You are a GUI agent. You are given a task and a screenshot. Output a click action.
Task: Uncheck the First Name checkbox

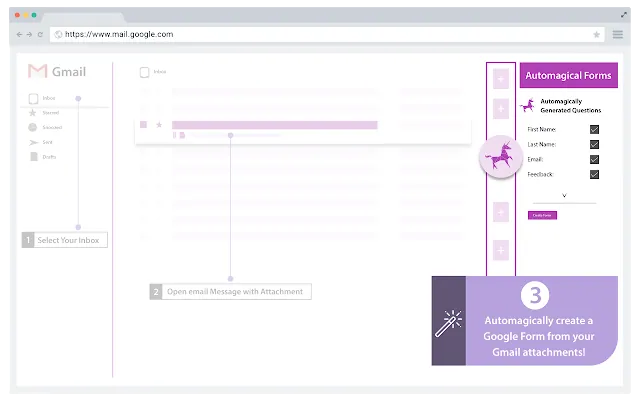click(594, 129)
